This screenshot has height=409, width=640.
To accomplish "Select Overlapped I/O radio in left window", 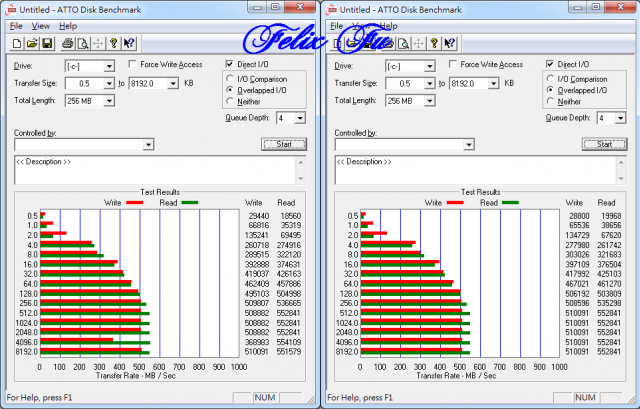I will click(x=230, y=90).
